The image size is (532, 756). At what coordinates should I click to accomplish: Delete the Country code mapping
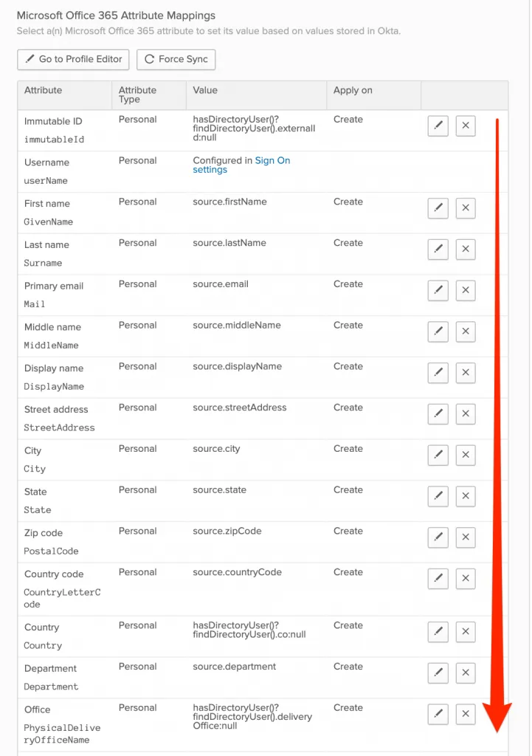tap(466, 579)
